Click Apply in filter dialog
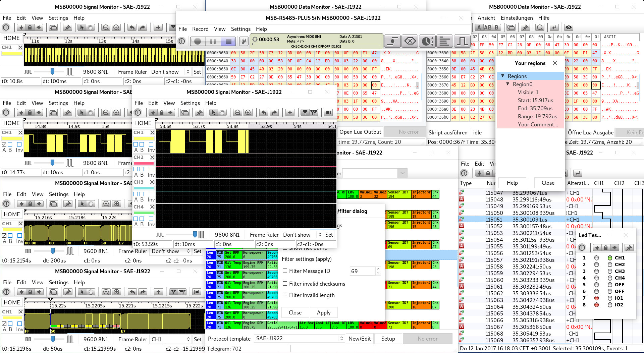The height and width of the screenshot is (353, 644). [324, 312]
